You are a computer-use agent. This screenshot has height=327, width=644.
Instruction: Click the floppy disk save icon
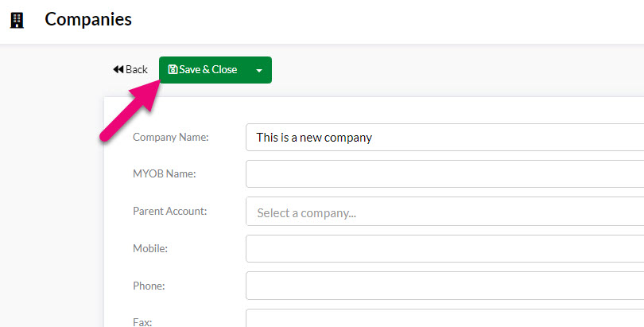click(173, 69)
